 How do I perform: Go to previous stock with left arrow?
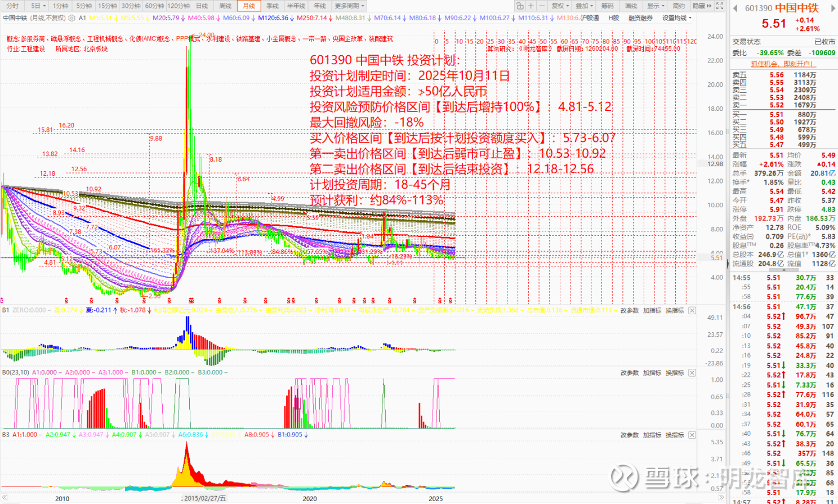(x=735, y=8)
